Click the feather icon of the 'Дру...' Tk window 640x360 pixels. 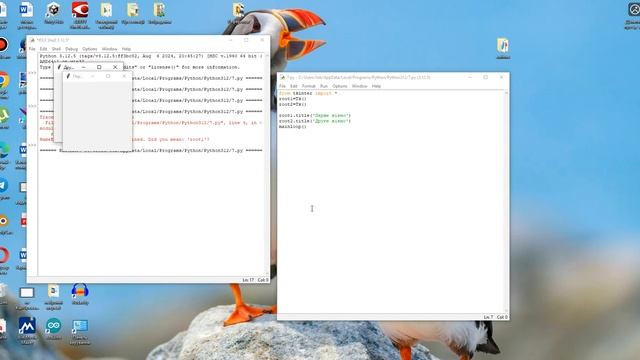(x=59, y=67)
